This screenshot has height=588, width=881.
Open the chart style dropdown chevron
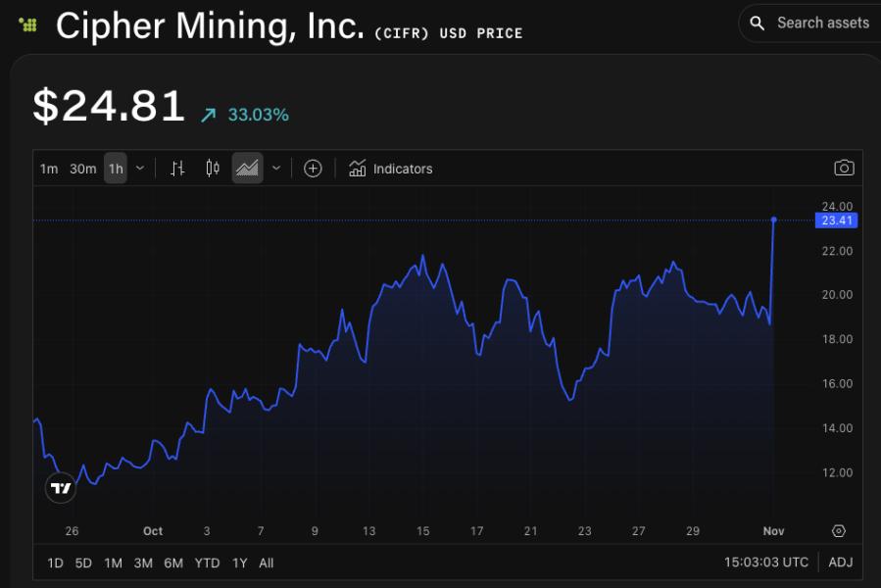(275, 168)
